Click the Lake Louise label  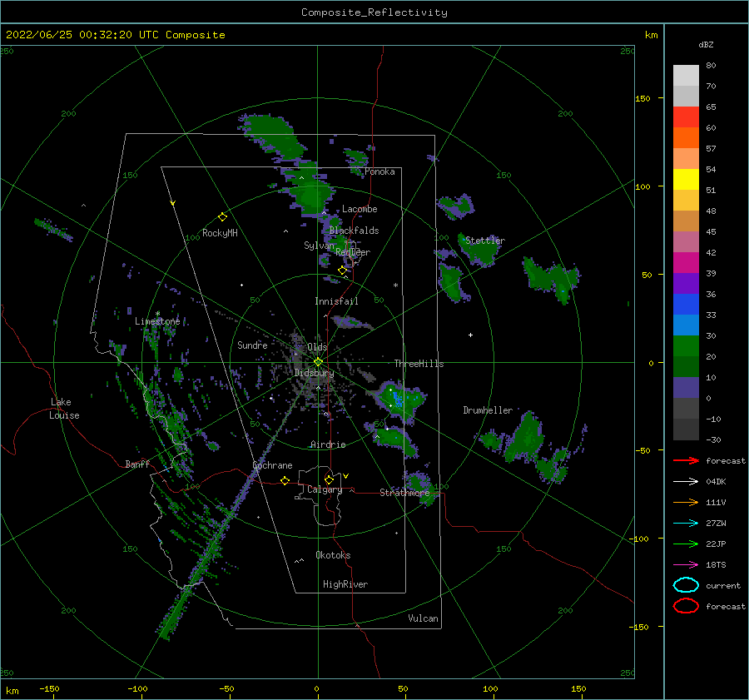[64, 409]
